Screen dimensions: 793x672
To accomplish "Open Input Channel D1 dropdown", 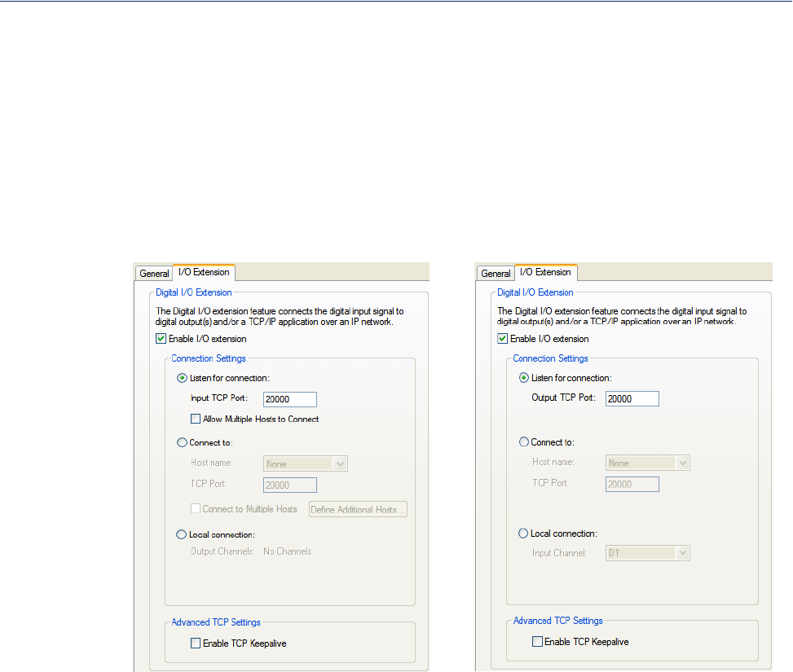I will click(x=648, y=553).
